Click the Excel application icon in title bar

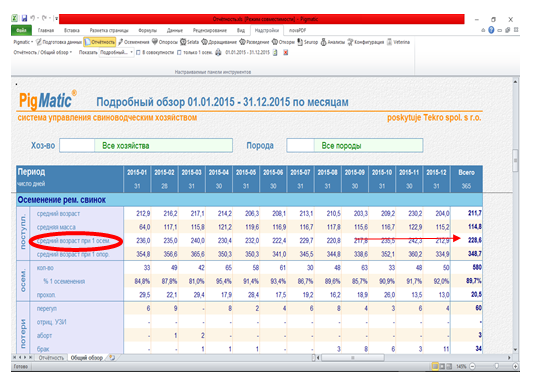click(x=15, y=18)
